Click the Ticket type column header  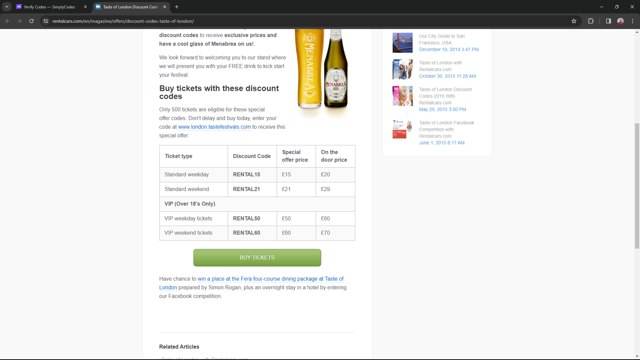[193, 156]
